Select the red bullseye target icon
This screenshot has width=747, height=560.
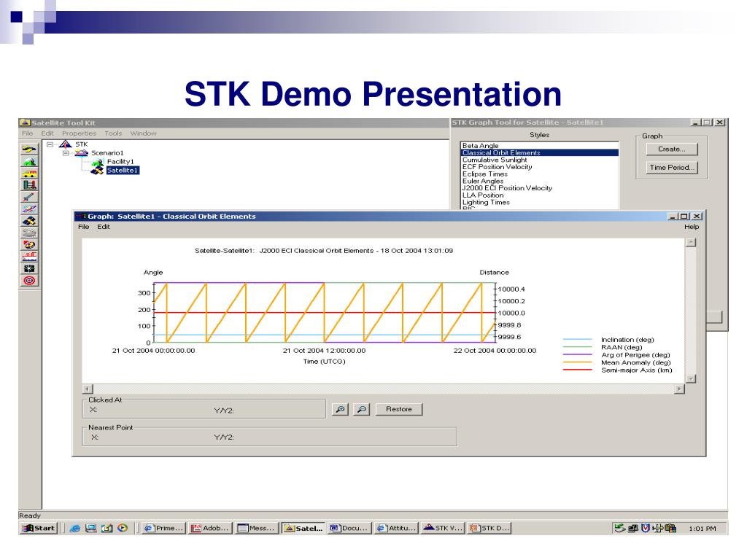tap(29, 280)
